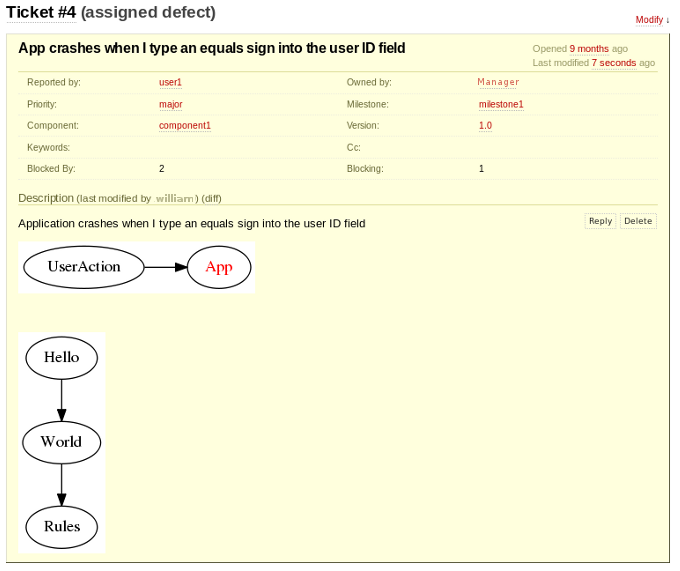Open version 1.0 link
The height and width of the screenshot is (571, 680).
click(485, 126)
